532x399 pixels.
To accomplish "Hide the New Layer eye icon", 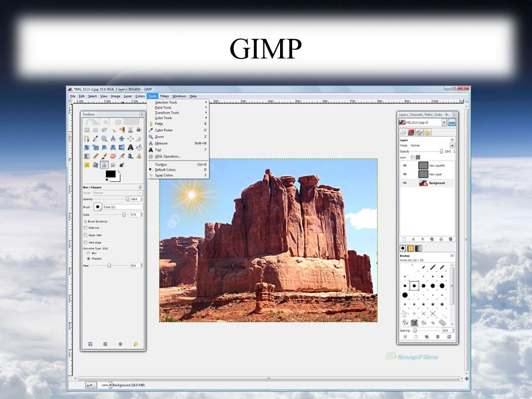I will coord(404,174).
